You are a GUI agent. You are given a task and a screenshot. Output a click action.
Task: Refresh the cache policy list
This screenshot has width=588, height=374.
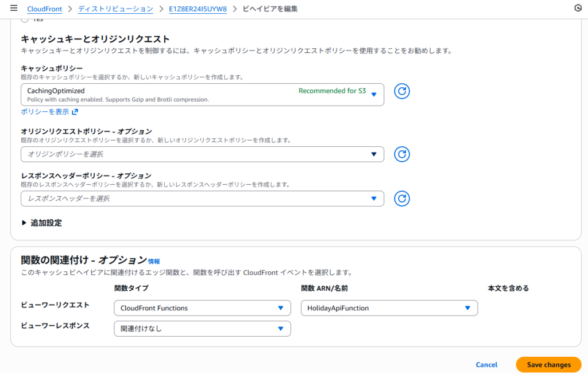click(402, 91)
